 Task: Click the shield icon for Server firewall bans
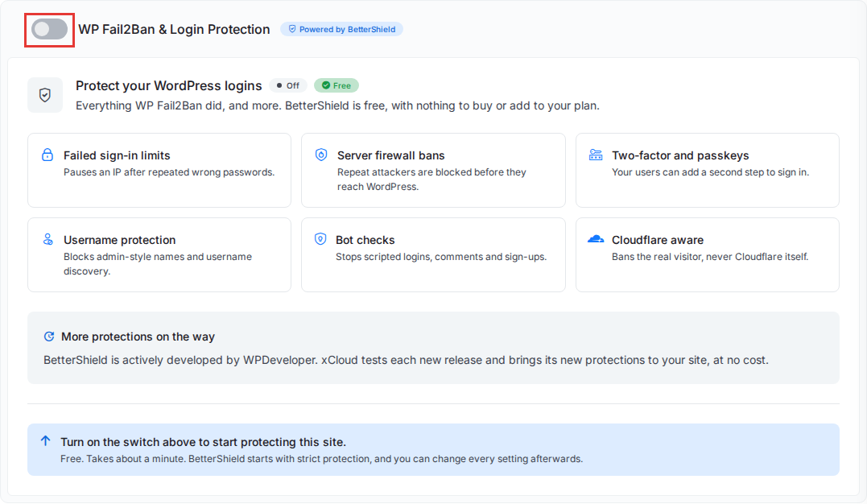click(x=321, y=155)
